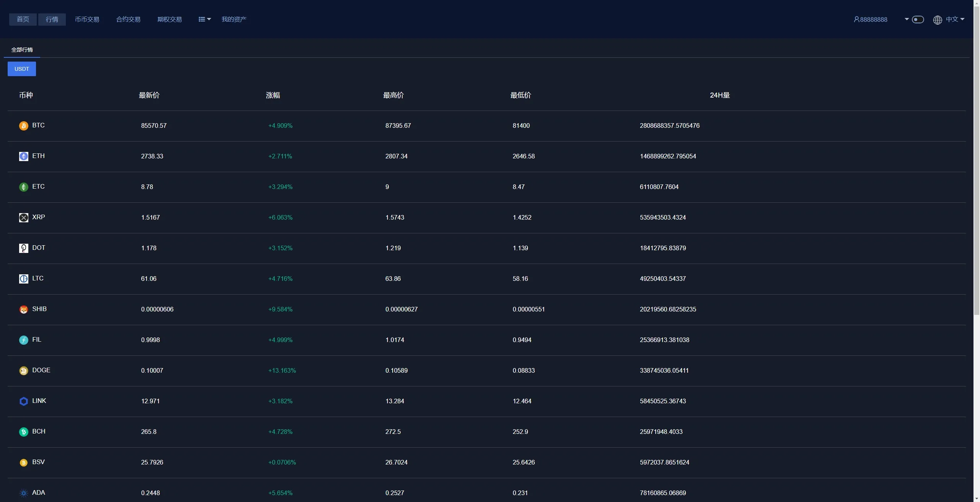Image resolution: width=980 pixels, height=502 pixels.
Task: Click the FIL Filecoin coin icon
Action: click(x=24, y=340)
